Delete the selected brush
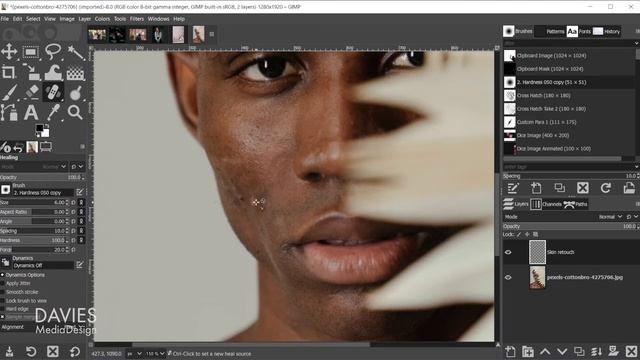 coord(582,188)
